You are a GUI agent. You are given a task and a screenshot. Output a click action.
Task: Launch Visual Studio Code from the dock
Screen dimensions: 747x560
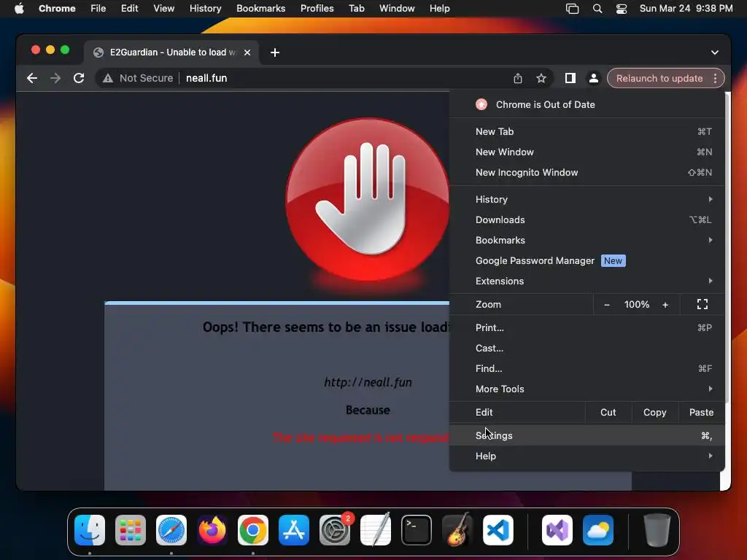[x=498, y=530]
